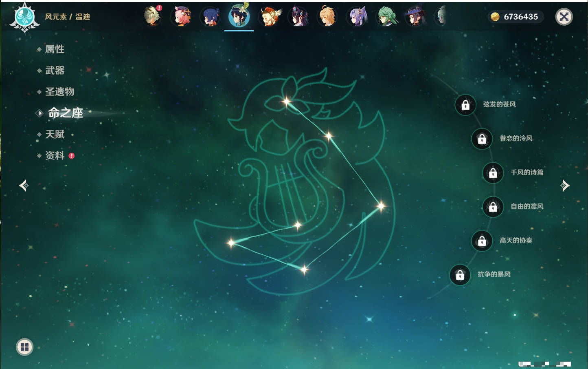The height and width of the screenshot is (369, 588).
Task: Click the Mora coin icon
Action: [x=495, y=17]
